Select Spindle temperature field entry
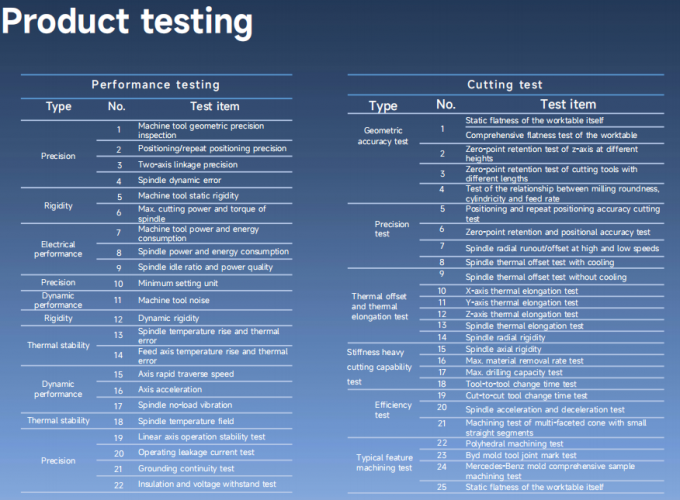 coord(186,421)
